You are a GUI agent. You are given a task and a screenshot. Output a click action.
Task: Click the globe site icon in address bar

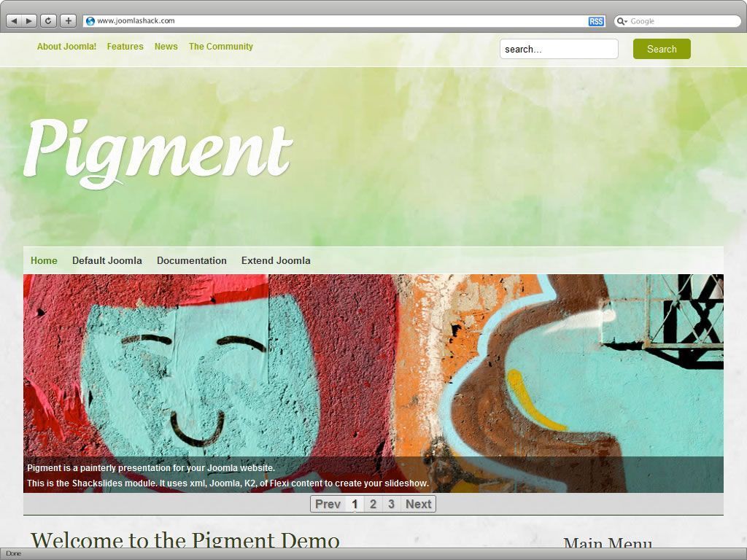click(x=90, y=21)
